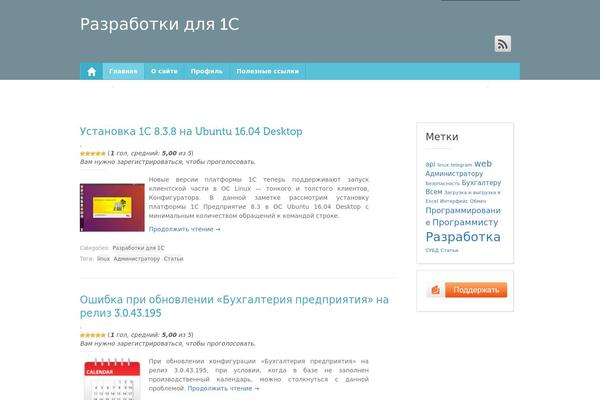Click the Метки widget heading
The image size is (600, 400).
coord(442,137)
